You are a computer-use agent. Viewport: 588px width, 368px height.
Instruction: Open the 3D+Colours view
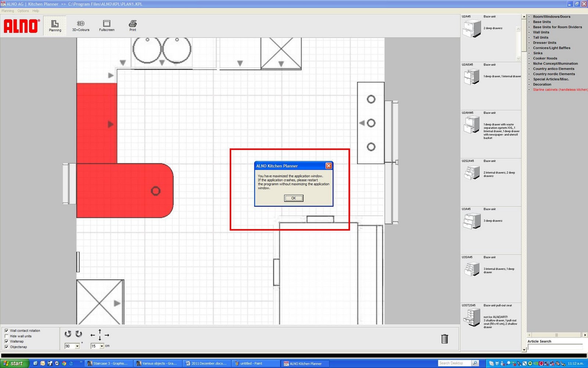80,26
